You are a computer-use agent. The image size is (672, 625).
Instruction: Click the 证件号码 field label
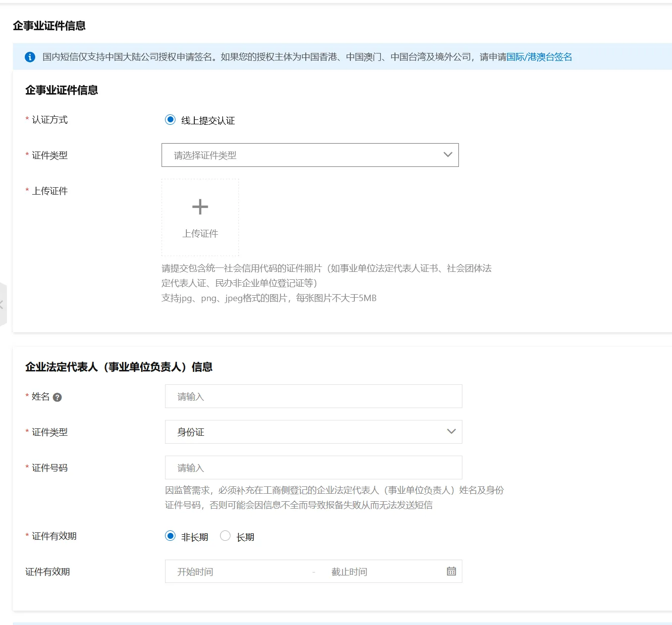coord(50,468)
